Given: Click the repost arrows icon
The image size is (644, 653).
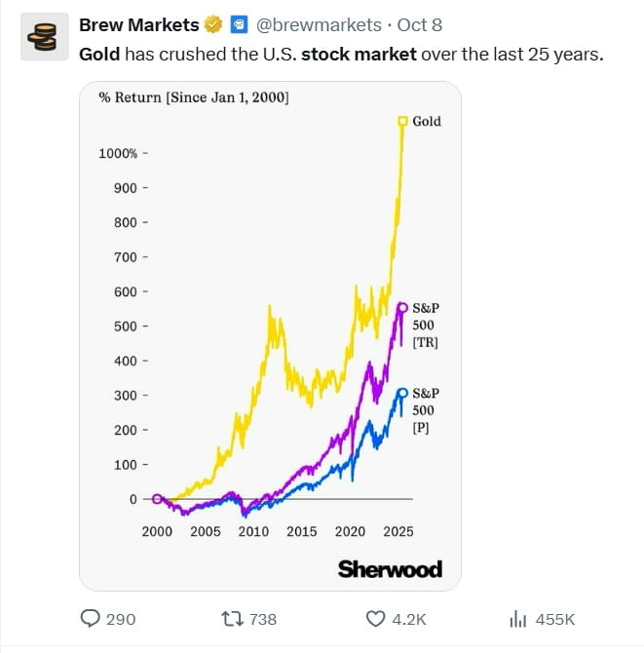Looking at the screenshot, I should (x=232, y=619).
